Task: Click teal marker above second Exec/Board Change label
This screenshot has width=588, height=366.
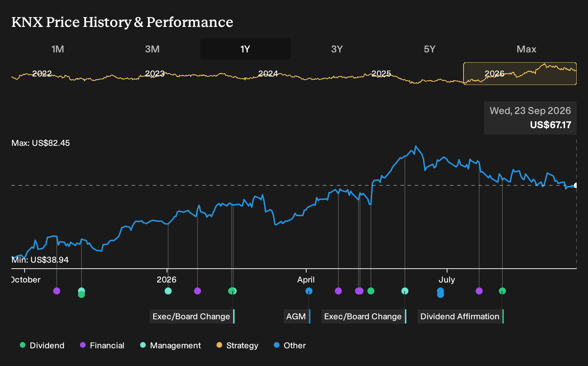Action: (x=405, y=291)
